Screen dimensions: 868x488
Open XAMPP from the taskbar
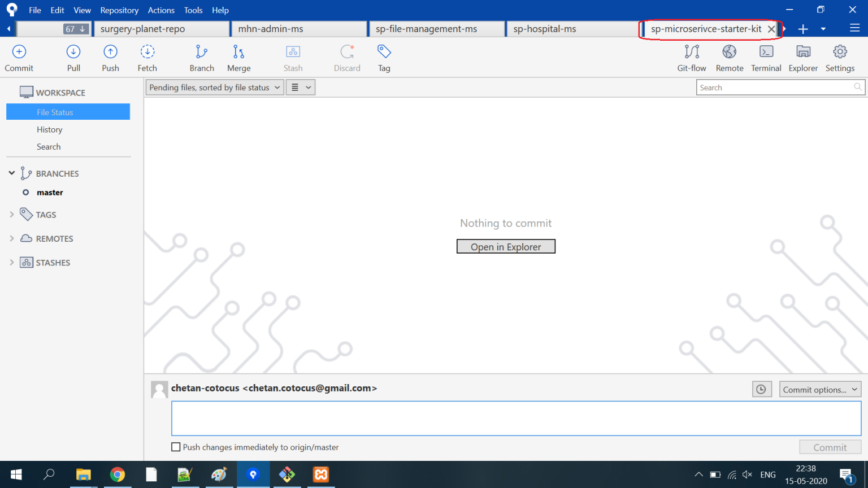click(x=321, y=474)
